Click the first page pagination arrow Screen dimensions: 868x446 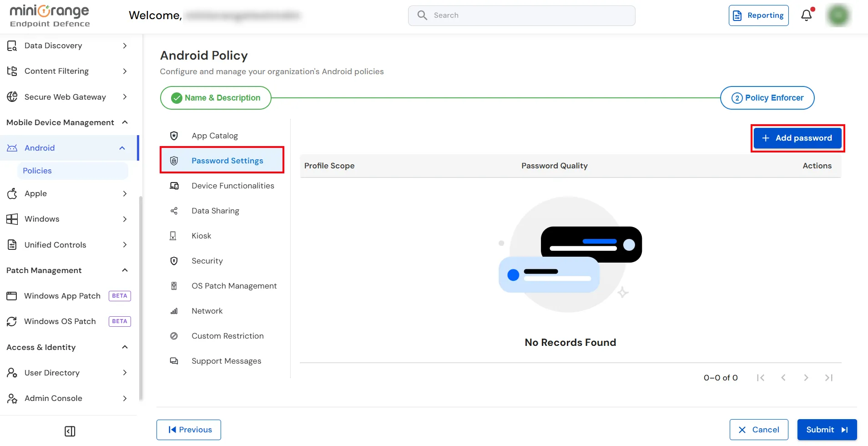click(761, 378)
